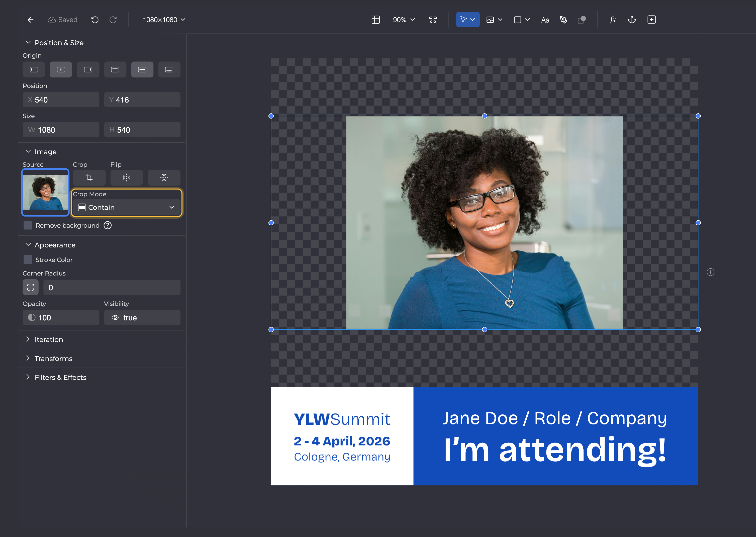Flip the image vertically
Image resolution: width=756 pixels, height=537 pixels.
click(164, 177)
